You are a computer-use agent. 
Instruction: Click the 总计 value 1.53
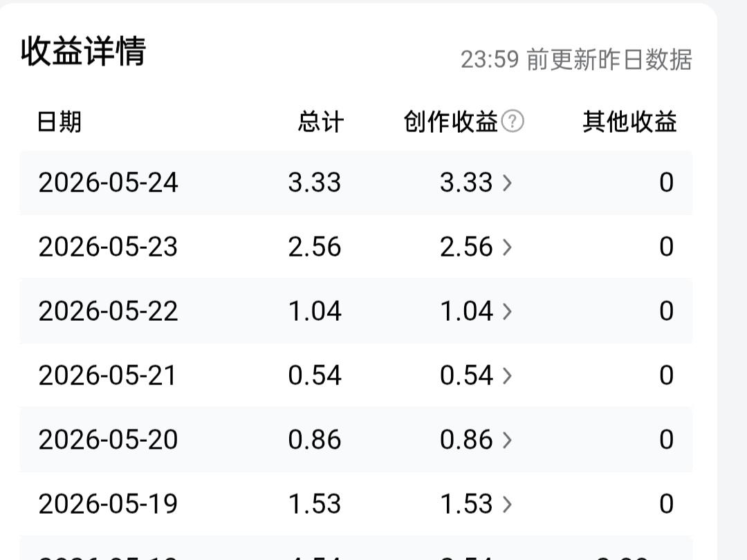tap(315, 504)
